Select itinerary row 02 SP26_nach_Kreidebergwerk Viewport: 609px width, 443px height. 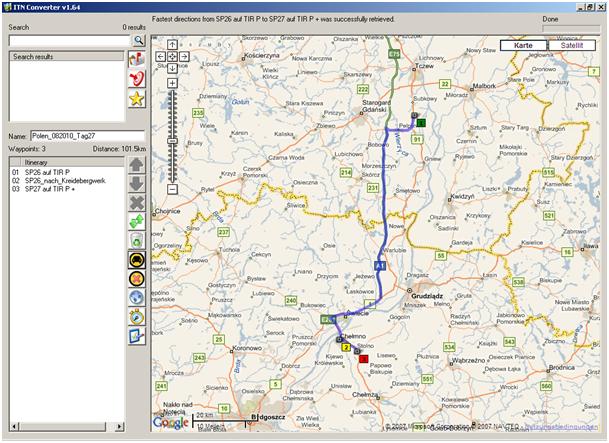[67, 181]
